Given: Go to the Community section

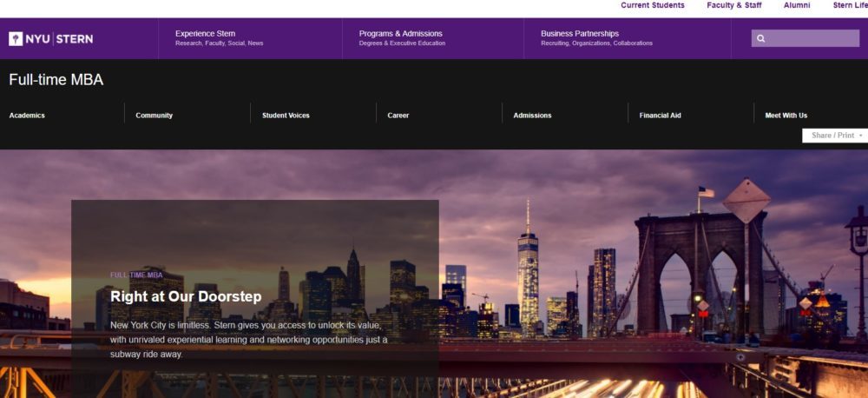Looking at the screenshot, I should coord(154,116).
